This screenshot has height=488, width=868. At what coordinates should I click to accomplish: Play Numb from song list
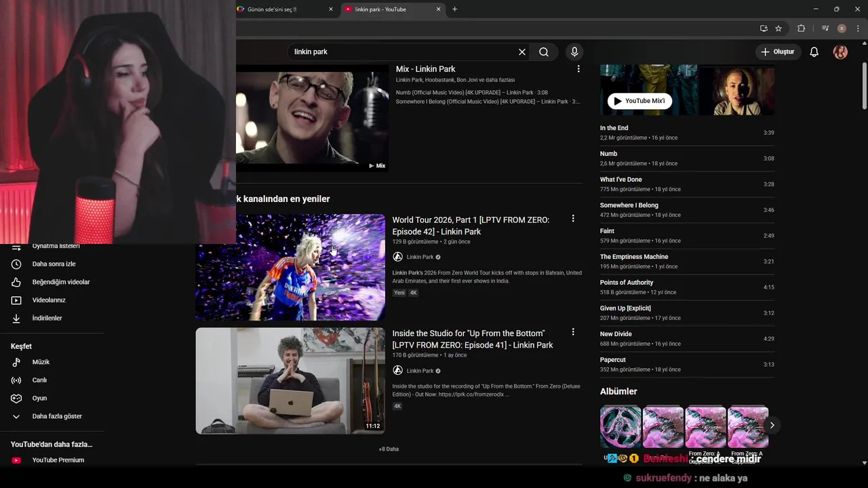click(x=687, y=159)
